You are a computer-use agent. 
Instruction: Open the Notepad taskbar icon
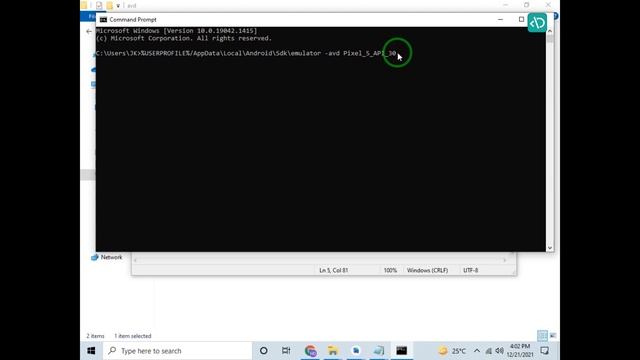pos(378,351)
